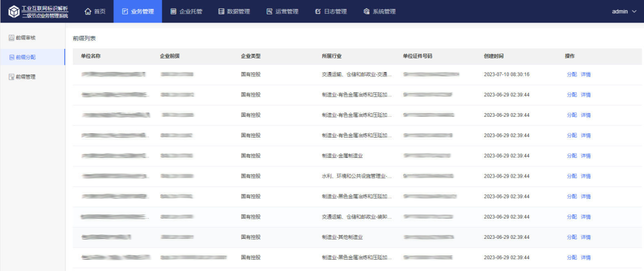Image resolution: width=644 pixels, height=271 pixels.
Task: Click 分配 for the 2023-07-10 08:30:16 row
Action: point(572,74)
